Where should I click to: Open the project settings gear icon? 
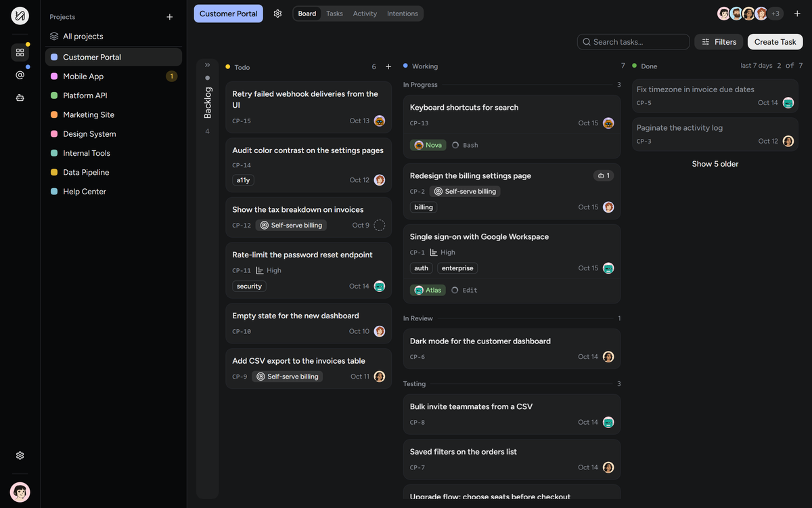[277, 14]
